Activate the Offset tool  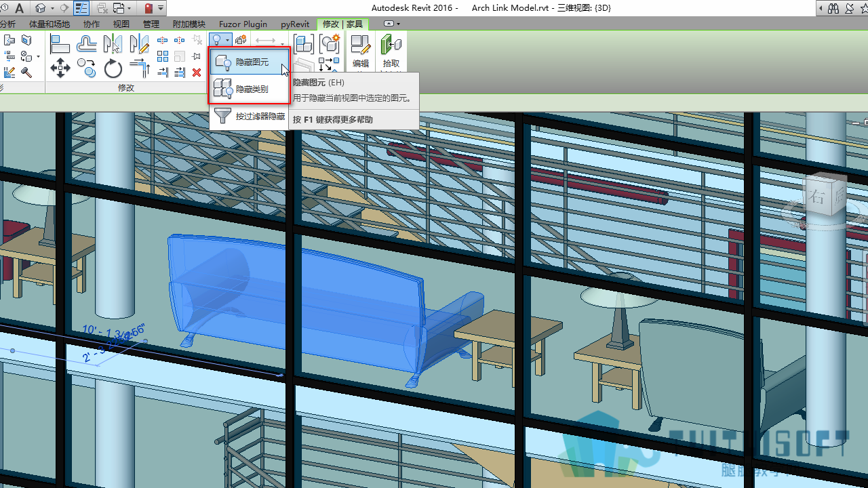[x=86, y=45]
